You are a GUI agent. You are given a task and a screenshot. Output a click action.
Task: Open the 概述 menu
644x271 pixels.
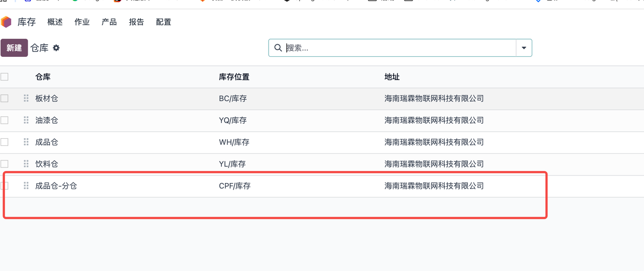coord(55,22)
